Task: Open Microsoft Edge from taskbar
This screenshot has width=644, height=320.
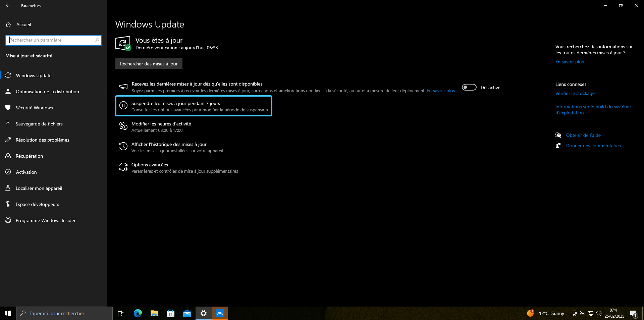Action: (138, 313)
